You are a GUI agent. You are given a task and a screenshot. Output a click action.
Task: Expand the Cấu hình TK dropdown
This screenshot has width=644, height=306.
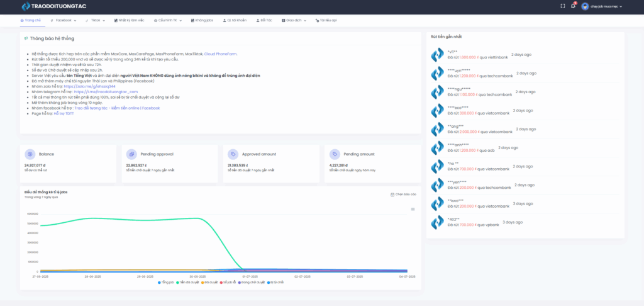tap(168, 20)
